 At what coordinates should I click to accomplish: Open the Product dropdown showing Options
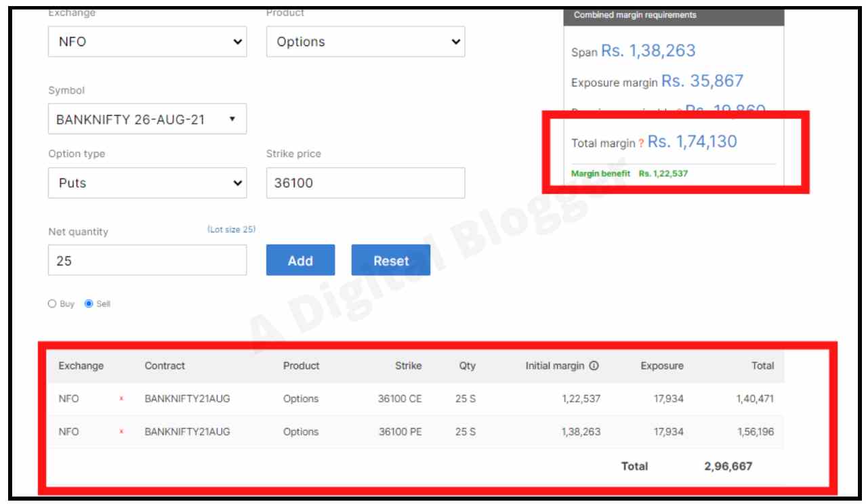[365, 42]
